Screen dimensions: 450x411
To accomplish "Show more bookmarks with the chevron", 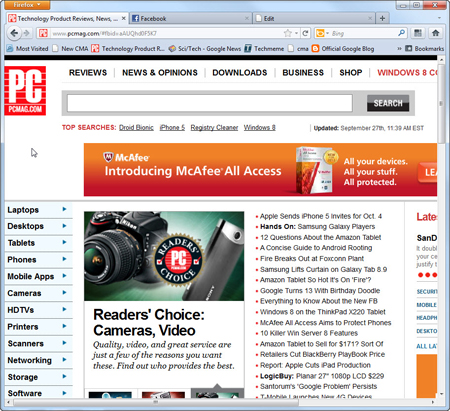I will [399, 49].
